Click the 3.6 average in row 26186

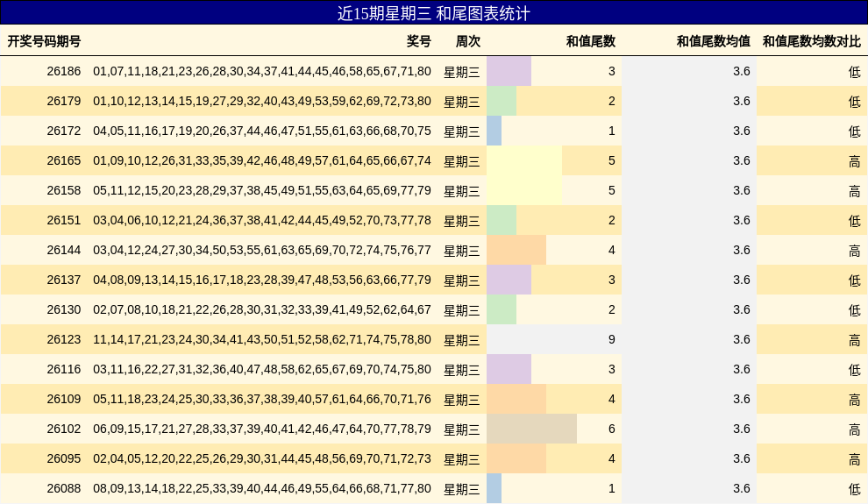[x=742, y=71]
